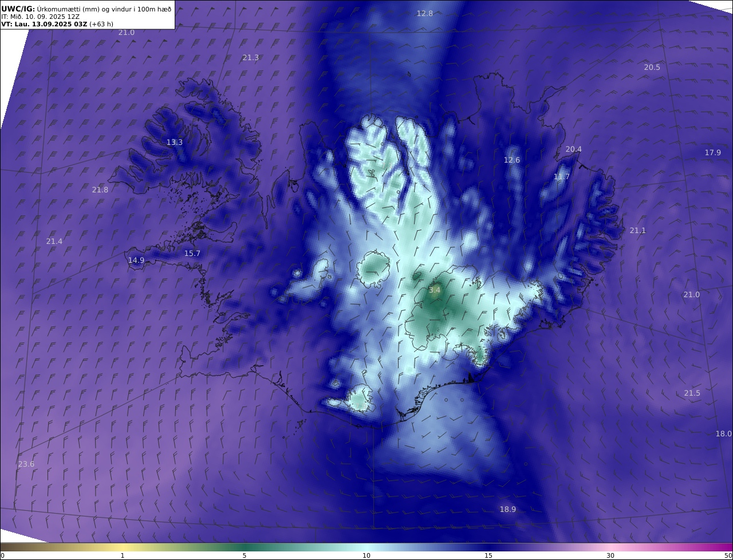Click the 21.3 value on the map

(250, 57)
